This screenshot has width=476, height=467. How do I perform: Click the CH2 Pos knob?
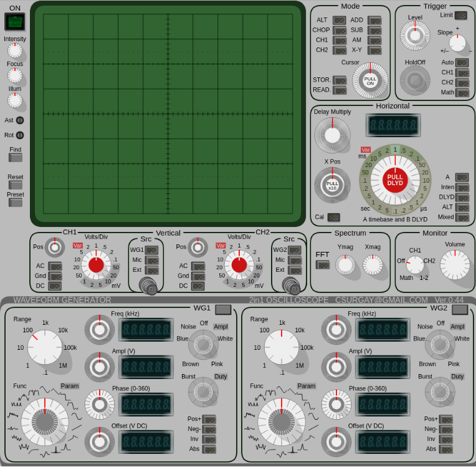click(198, 248)
